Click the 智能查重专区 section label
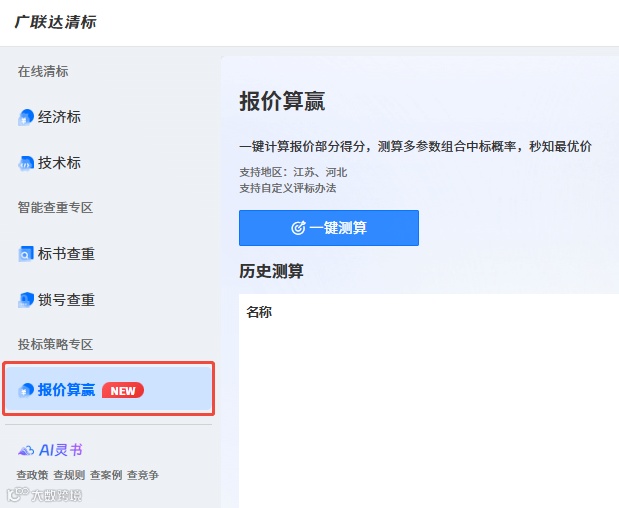Viewport: 619px width, 508px height. coord(55,208)
